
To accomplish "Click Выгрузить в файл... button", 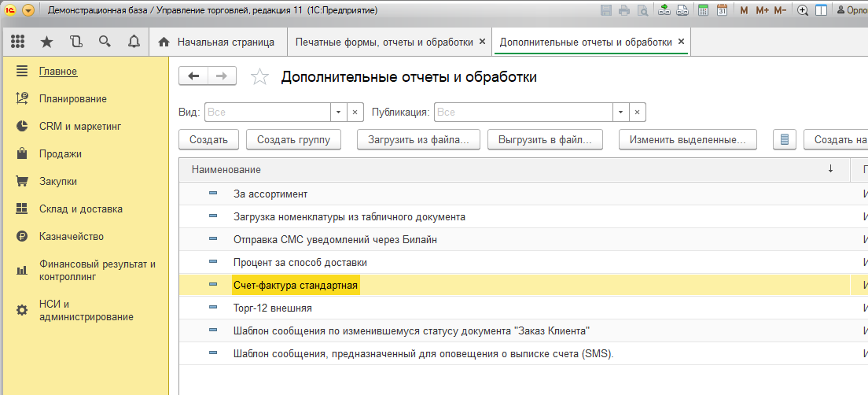I will [545, 139].
